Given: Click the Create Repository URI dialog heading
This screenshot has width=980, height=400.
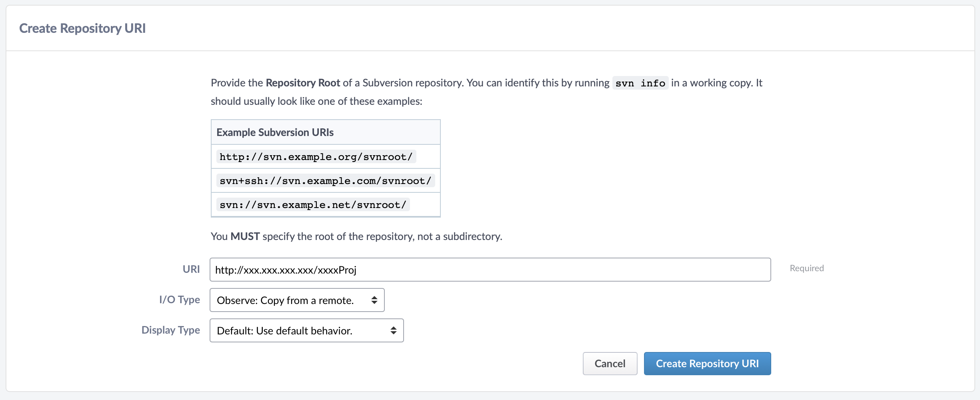Looking at the screenshot, I should pyautogui.click(x=82, y=28).
